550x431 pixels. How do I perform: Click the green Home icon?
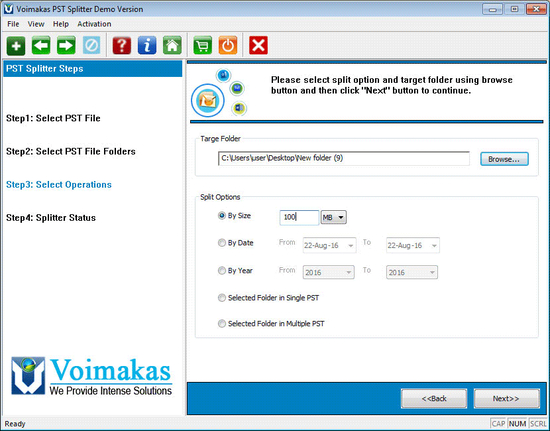[x=172, y=46]
